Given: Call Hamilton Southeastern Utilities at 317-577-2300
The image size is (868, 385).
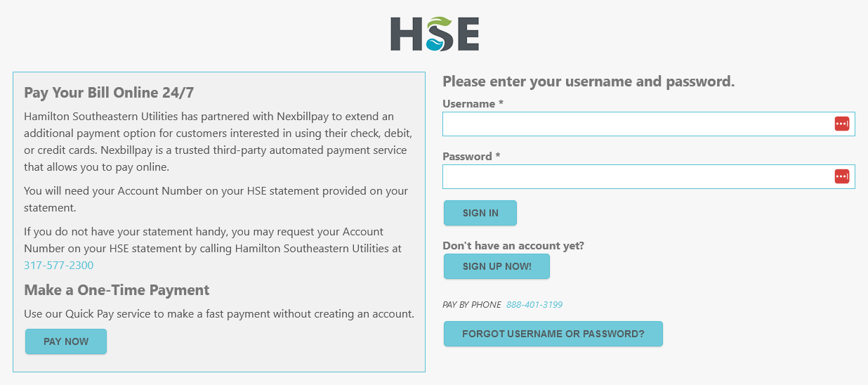Looking at the screenshot, I should 58,265.
